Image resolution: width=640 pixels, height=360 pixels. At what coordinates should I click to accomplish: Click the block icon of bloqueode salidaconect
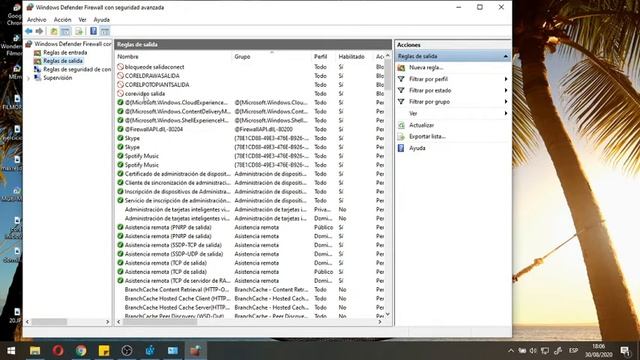pos(120,67)
